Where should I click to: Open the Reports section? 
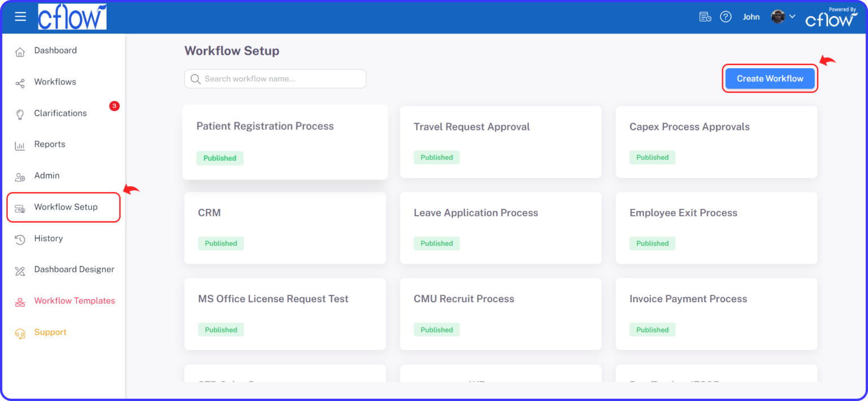coord(50,144)
